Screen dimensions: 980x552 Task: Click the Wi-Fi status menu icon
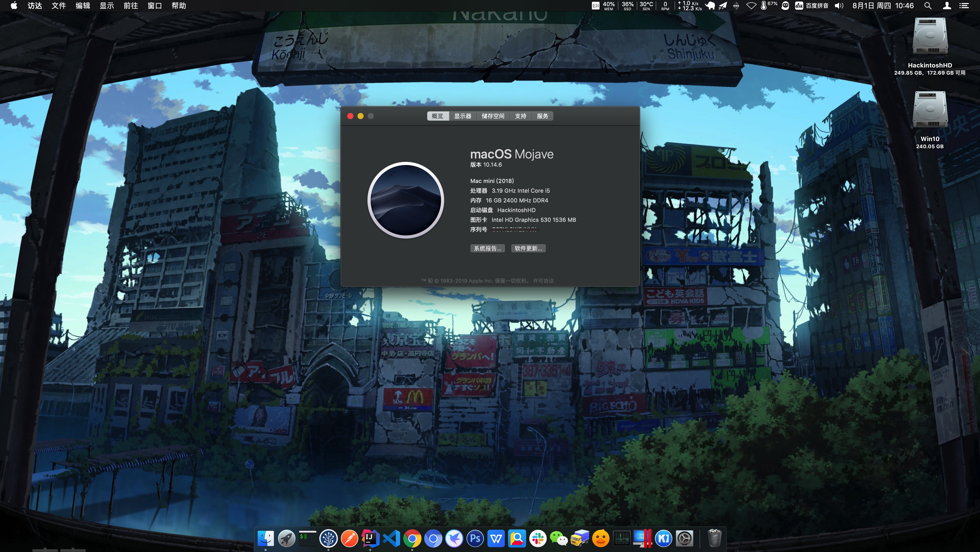click(x=751, y=6)
